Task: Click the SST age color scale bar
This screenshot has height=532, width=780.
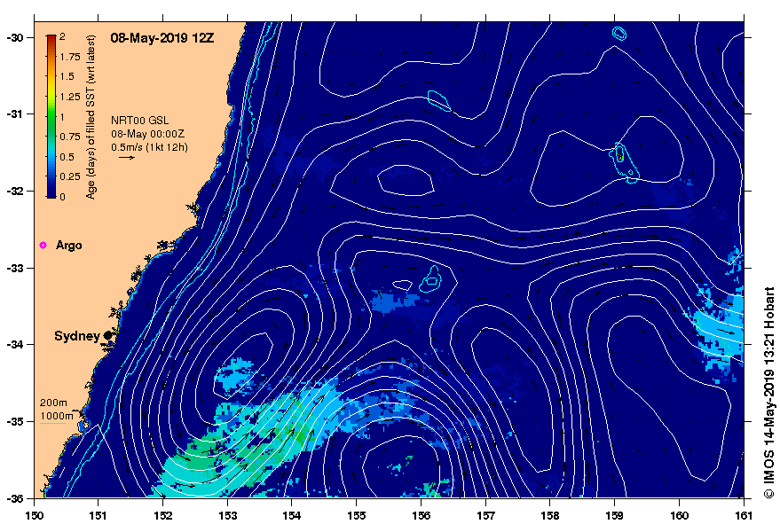Action: [51, 117]
